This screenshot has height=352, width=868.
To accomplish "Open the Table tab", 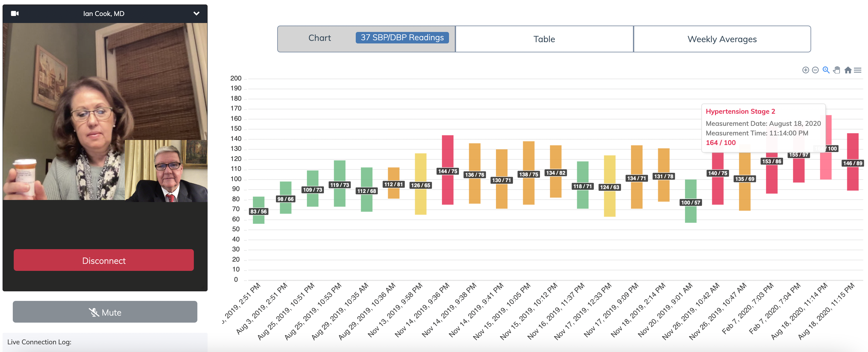I will [544, 39].
